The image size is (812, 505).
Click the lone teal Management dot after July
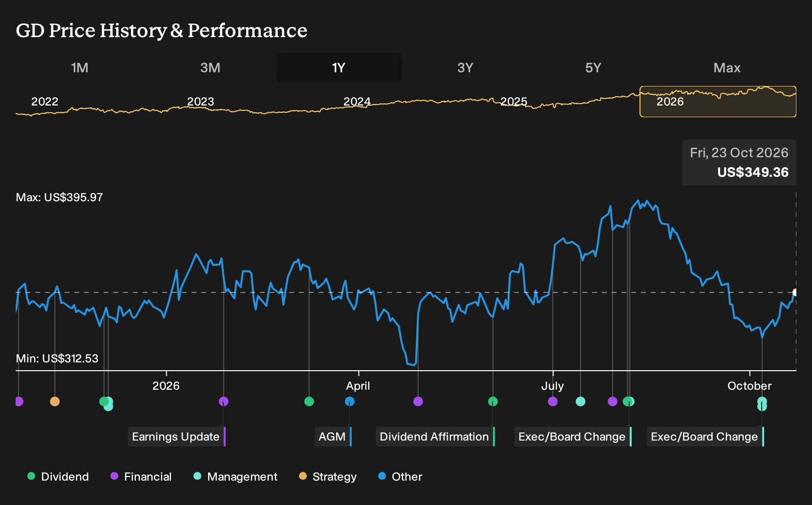pos(580,401)
